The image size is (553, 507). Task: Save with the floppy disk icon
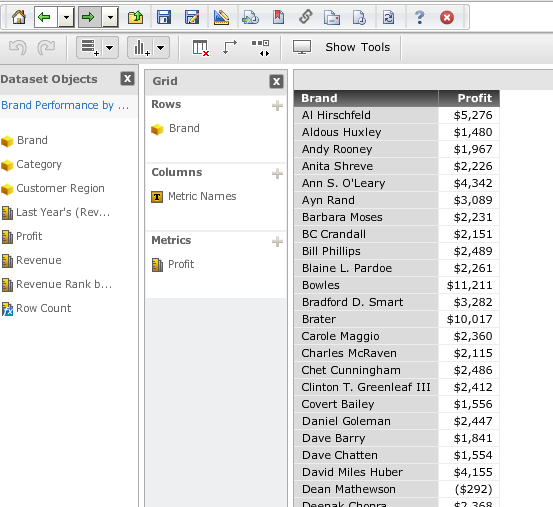click(x=164, y=17)
